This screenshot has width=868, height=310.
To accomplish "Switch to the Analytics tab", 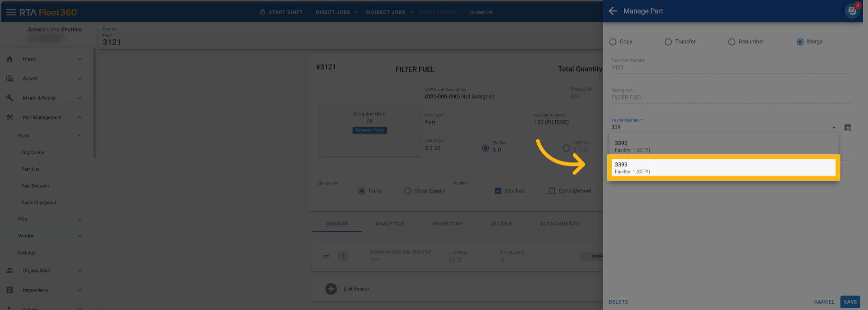I will tap(390, 224).
